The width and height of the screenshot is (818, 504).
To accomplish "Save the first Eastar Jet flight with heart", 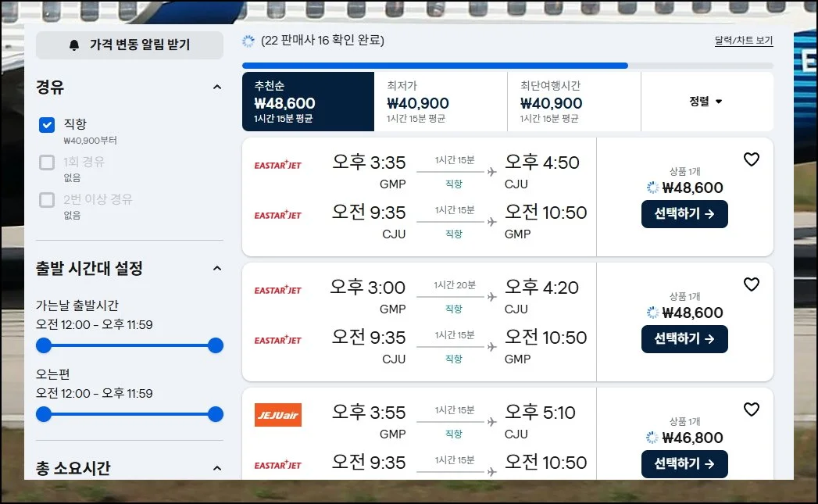I will pyautogui.click(x=751, y=159).
